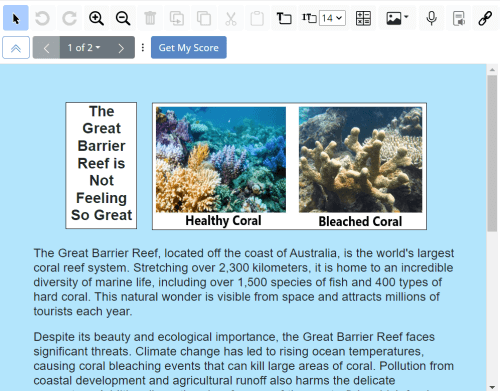This screenshot has width=500, height=391.
Task: Redo the last action
Action: click(x=69, y=18)
